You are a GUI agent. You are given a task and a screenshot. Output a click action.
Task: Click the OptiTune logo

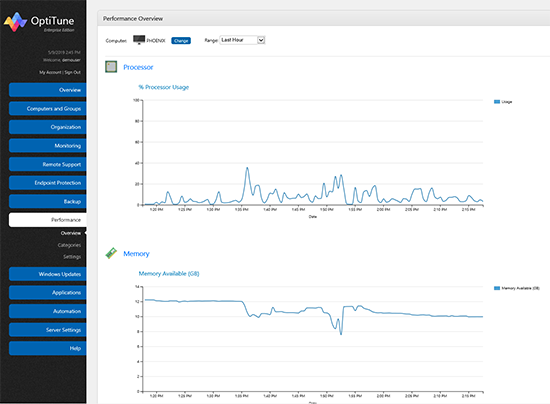tap(39, 22)
